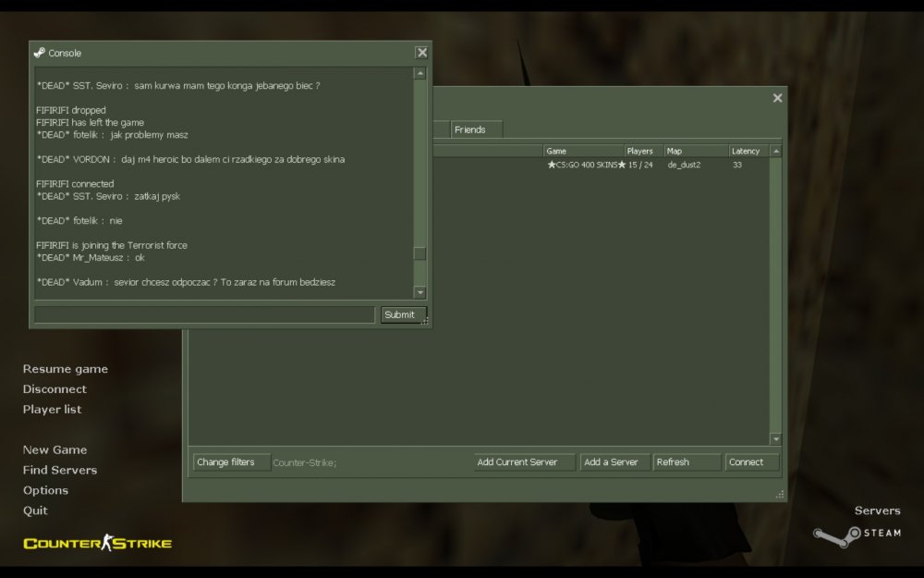
Task: Click the Counter-Strike logo
Action: pyautogui.click(x=97, y=543)
